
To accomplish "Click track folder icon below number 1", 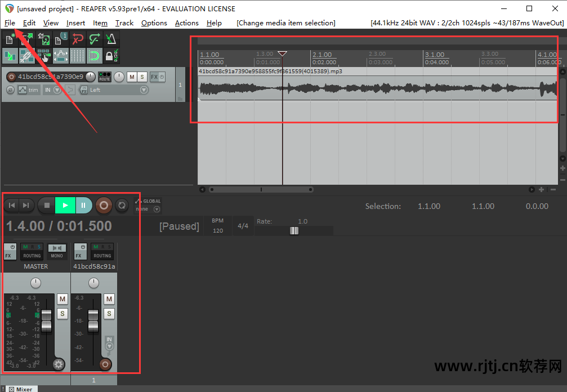I will pos(180,99).
